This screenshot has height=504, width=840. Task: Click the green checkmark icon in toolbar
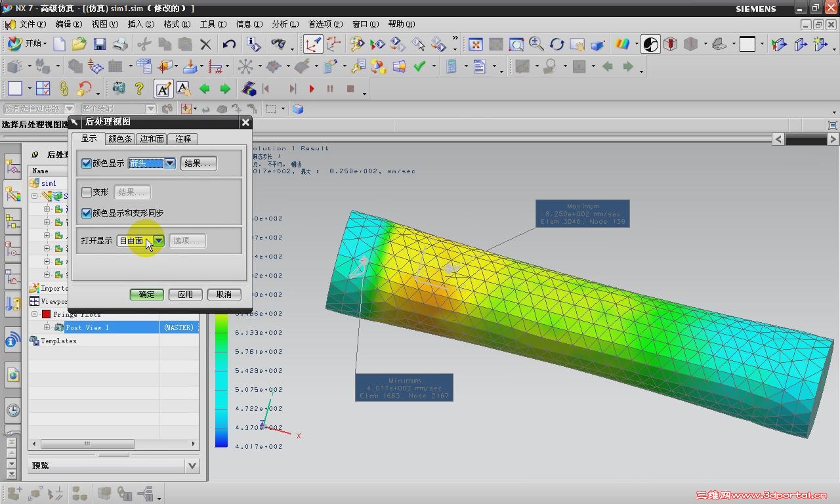pyautogui.click(x=420, y=66)
